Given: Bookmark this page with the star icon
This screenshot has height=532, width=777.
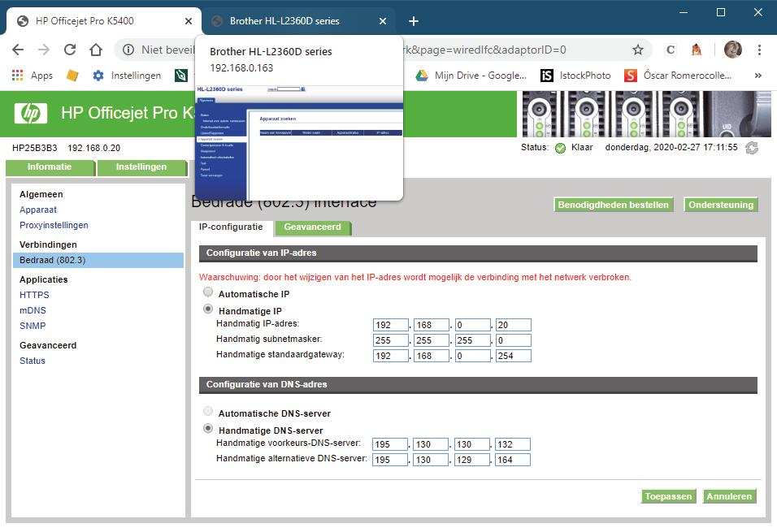Looking at the screenshot, I should point(638,50).
